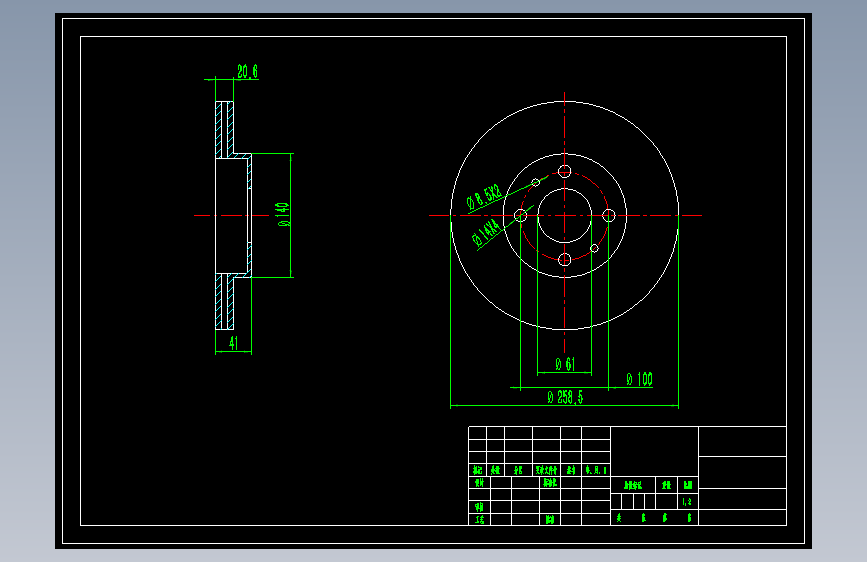Select the Ø140 diameter dimension text
Screen dimensions: 867x562
point(283,215)
